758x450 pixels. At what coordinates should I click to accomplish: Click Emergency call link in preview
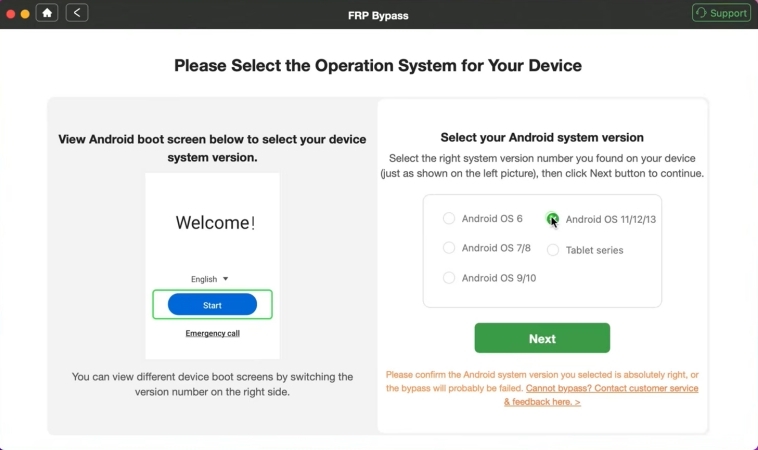(x=212, y=333)
